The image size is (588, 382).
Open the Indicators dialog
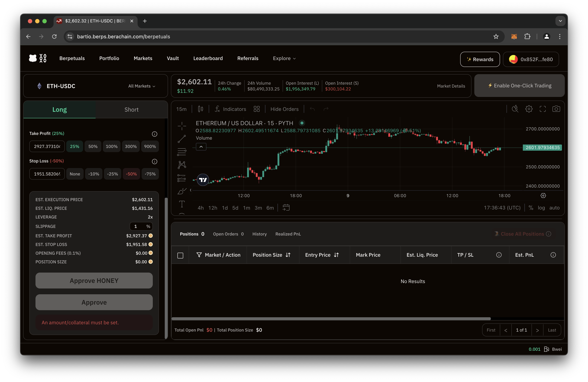pos(230,109)
